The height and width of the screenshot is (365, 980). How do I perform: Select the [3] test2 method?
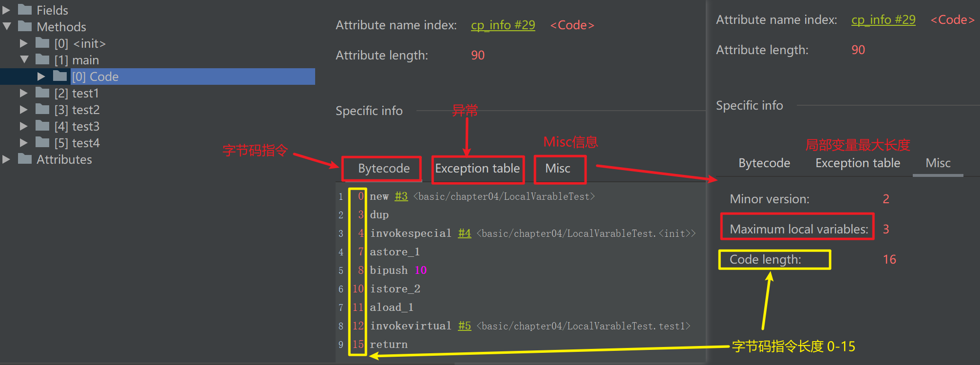tap(77, 110)
